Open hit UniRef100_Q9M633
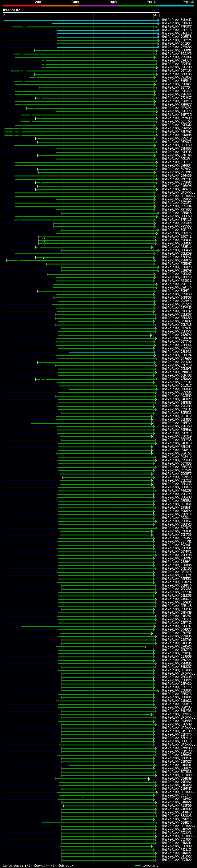197x868 pixels. [176, 23]
